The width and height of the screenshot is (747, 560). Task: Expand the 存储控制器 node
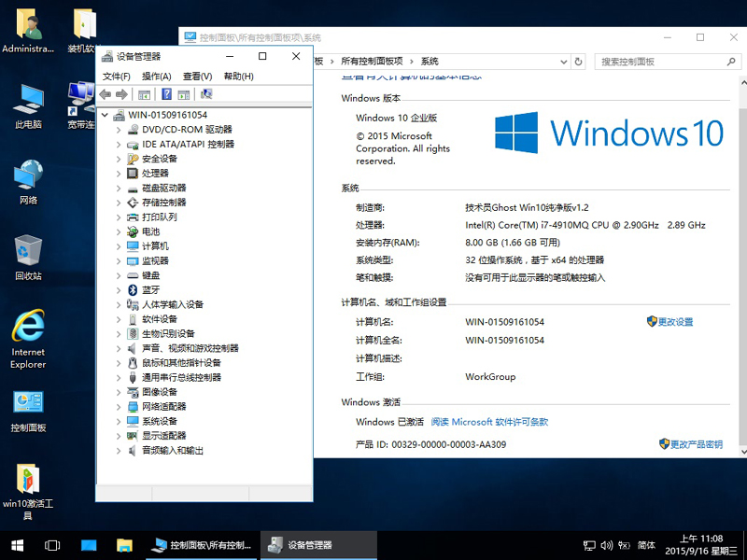(119, 203)
